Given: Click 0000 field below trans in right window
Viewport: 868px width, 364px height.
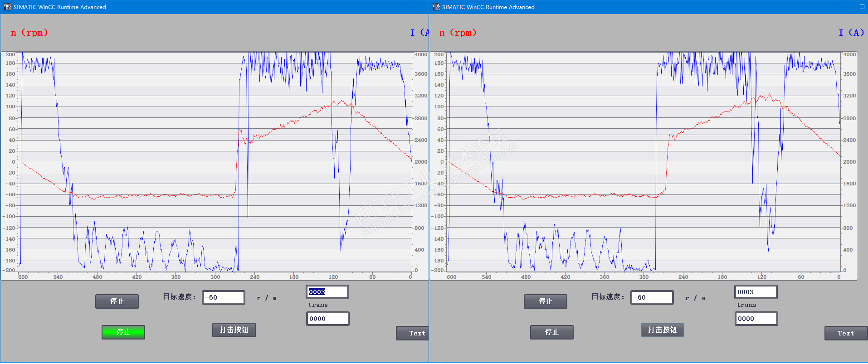Looking at the screenshot, I should [x=756, y=319].
